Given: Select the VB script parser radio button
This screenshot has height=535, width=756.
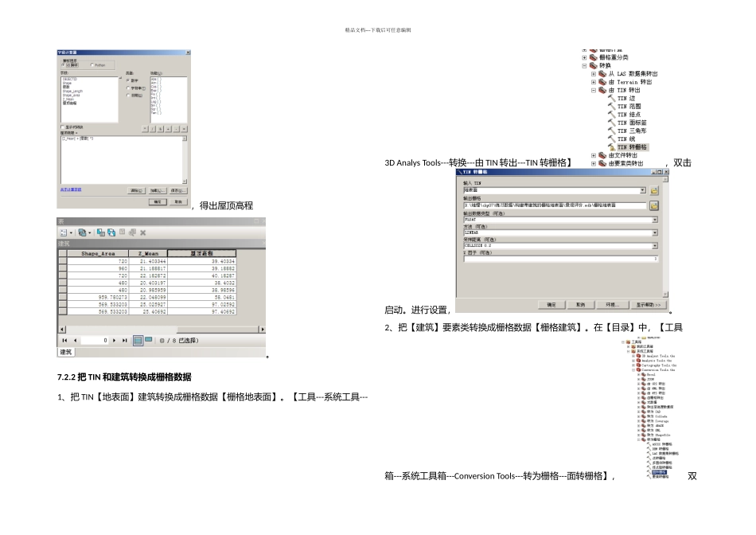Looking at the screenshot, I should tap(63, 64).
